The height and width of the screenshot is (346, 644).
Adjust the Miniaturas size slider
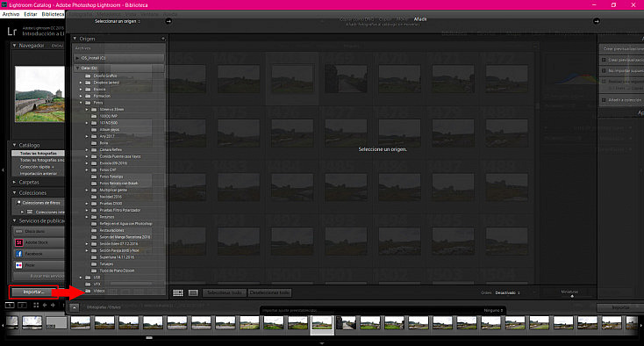(572, 296)
